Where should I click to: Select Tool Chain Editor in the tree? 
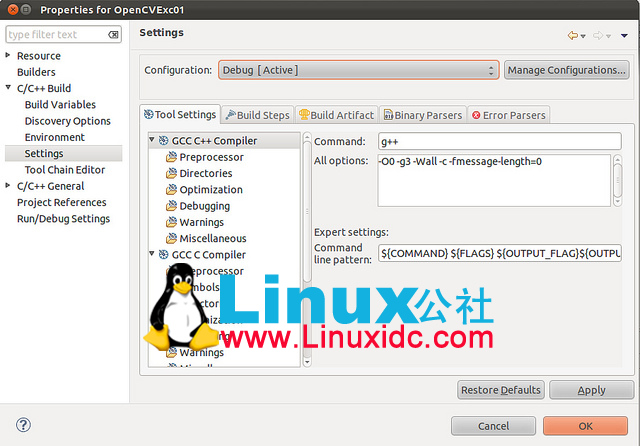pos(64,170)
